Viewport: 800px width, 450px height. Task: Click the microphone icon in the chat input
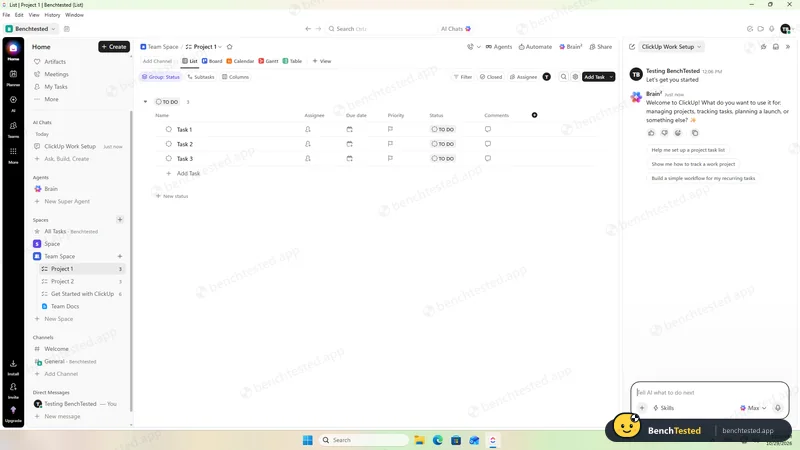click(x=778, y=408)
